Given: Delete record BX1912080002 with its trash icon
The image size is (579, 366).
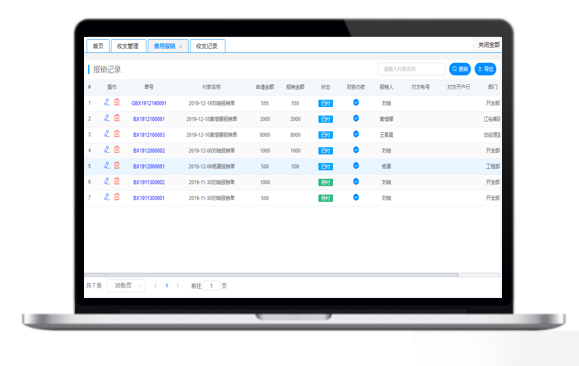Looking at the screenshot, I should (x=117, y=150).
